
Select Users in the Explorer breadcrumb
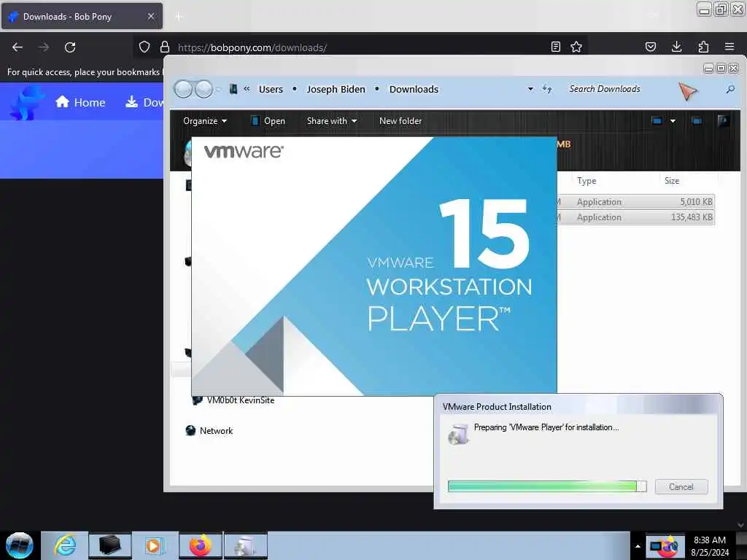point(271,89)
